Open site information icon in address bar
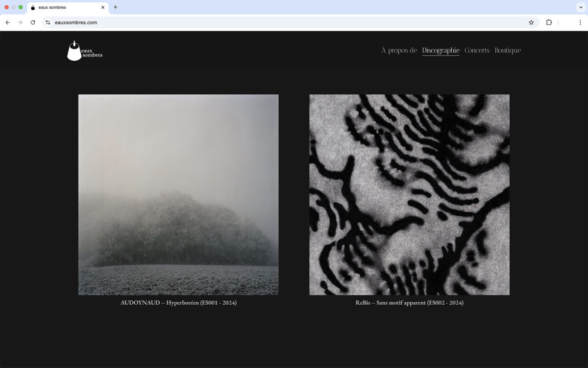 tap(48, 23)
